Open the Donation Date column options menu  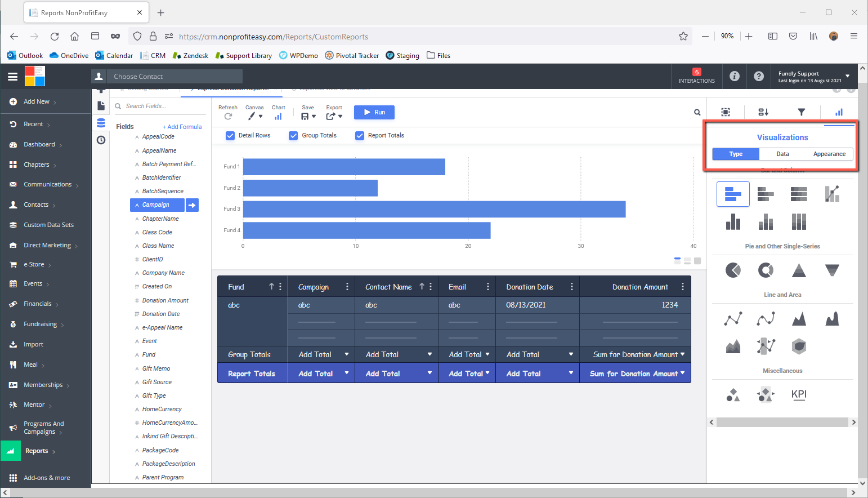click(571, 287)
